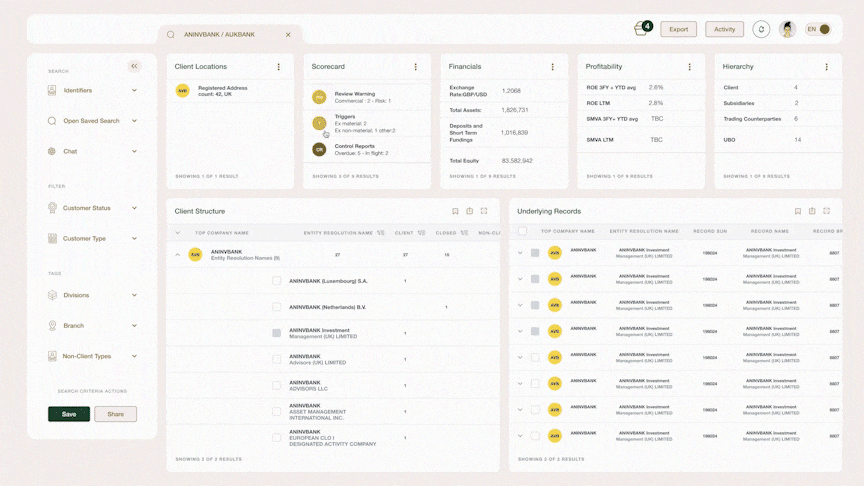Collapse the sidebar with double-chevron icon
The height and width of the screenshot is (486, 864).
(134, 66)
